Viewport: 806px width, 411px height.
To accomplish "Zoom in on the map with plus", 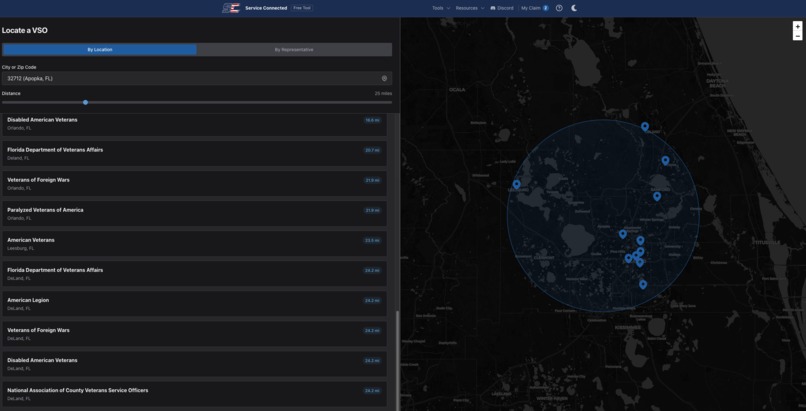I will 797,27.
